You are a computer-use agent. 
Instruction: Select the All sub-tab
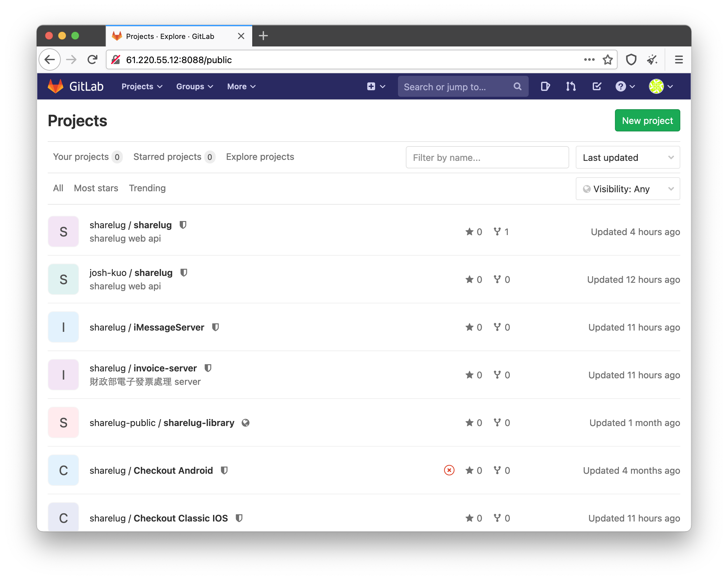click(58, 188)
